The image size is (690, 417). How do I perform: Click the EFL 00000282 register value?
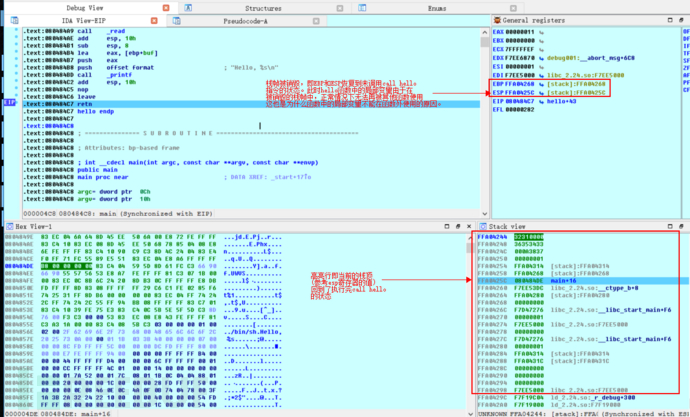(520, 110)
